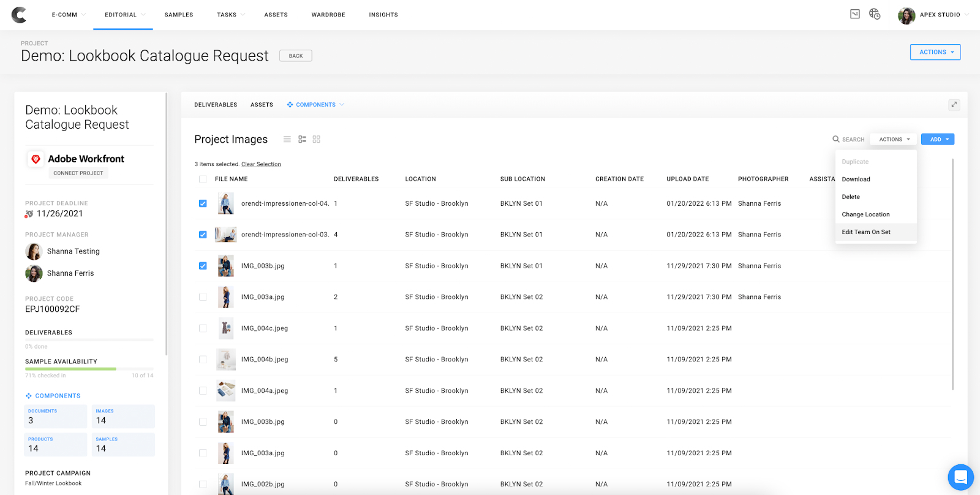Click the BACK button
Screen dimensions: 980x495
pyautogui.click(x=296, y=56)
